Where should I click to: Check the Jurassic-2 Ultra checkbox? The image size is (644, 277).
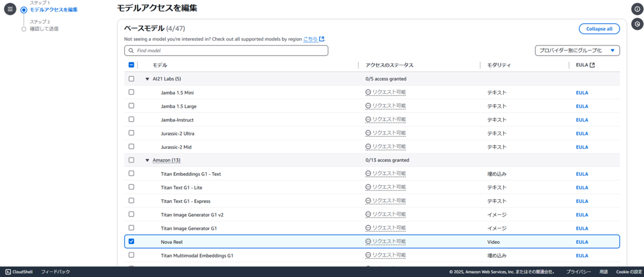131,133
